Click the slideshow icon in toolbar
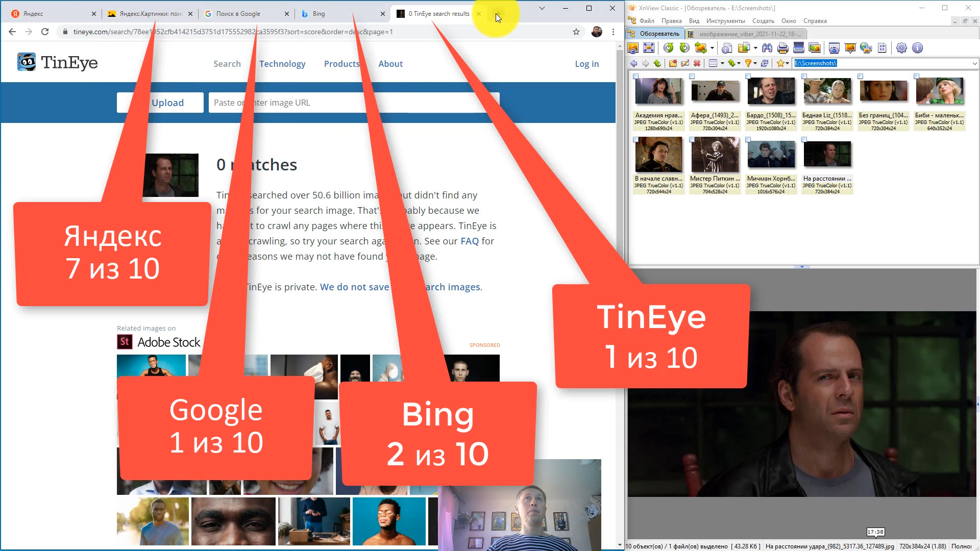This screenshot has height=551, width=980. point(850,48)
